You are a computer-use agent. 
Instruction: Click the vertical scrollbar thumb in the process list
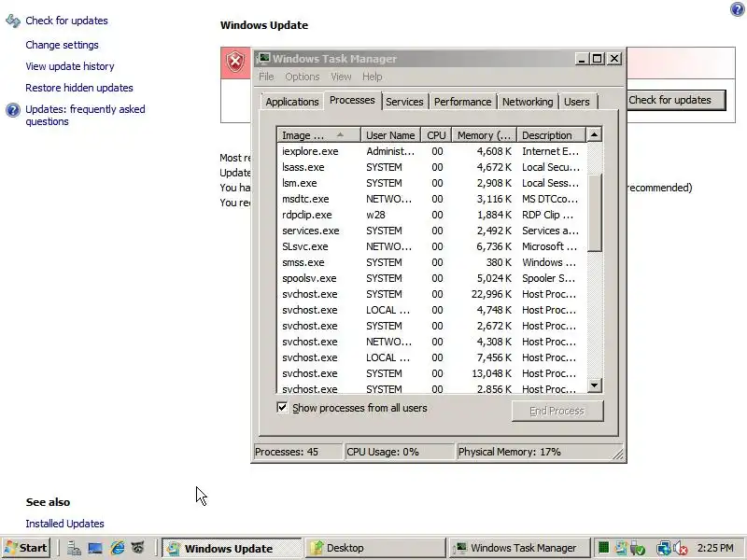point(594,213)
